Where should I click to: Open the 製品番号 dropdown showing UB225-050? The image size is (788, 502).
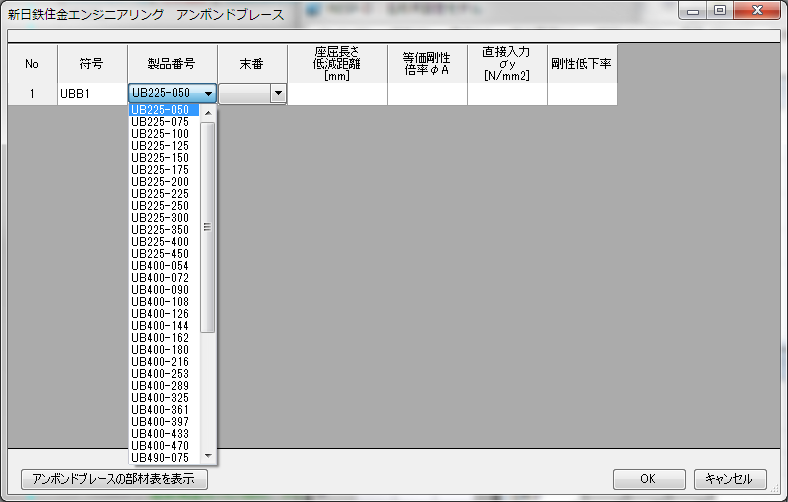point(172,93)
